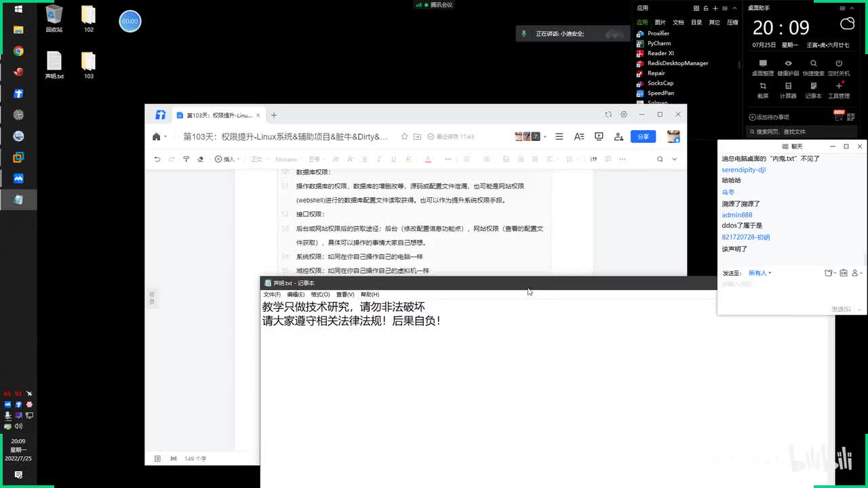
Task: Pick the font color swatch
Action: pos(428,159)
